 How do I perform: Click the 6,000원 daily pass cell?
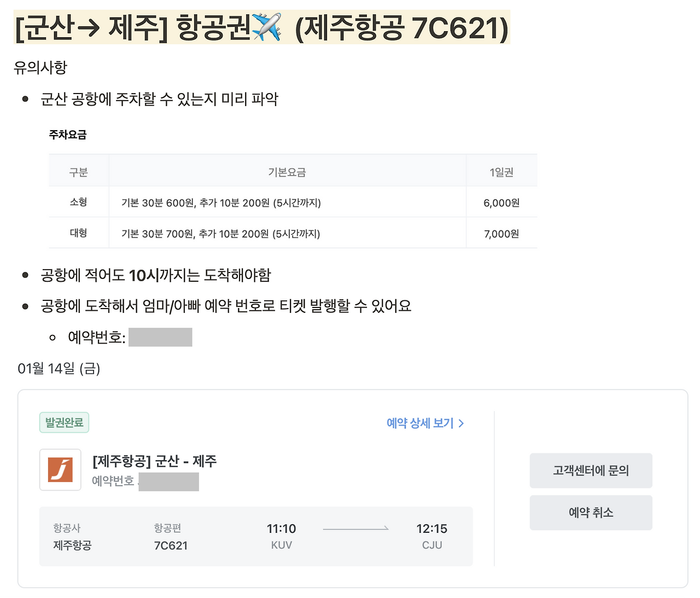pos(501,203)
